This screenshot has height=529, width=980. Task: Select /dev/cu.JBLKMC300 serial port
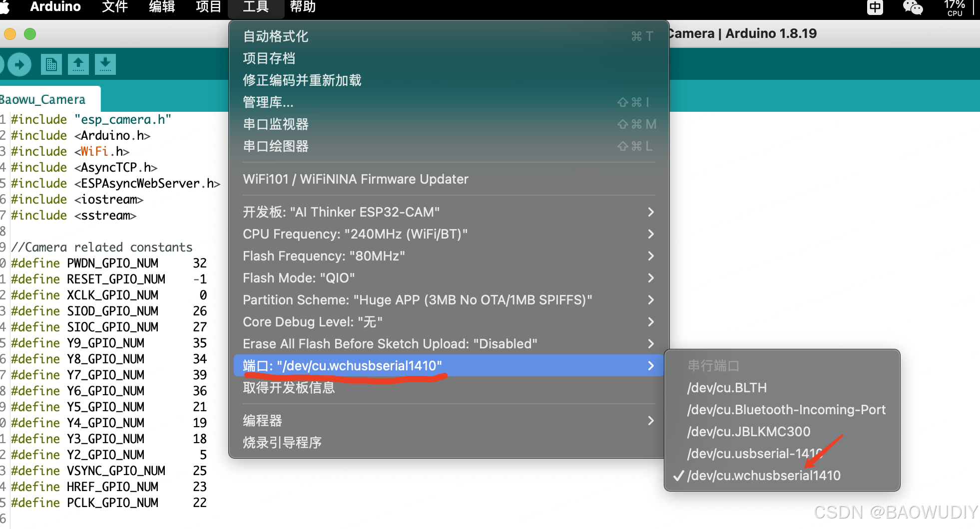[x=749, y=431]
